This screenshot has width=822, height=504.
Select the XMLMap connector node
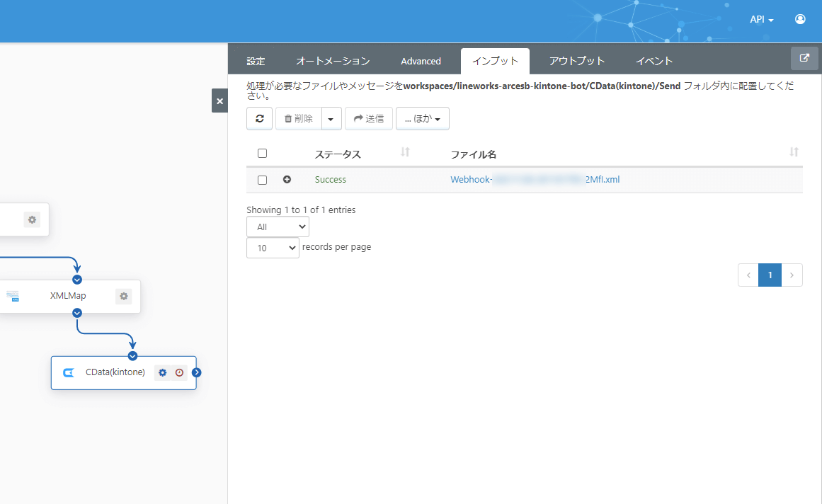[x=68, y=296]
